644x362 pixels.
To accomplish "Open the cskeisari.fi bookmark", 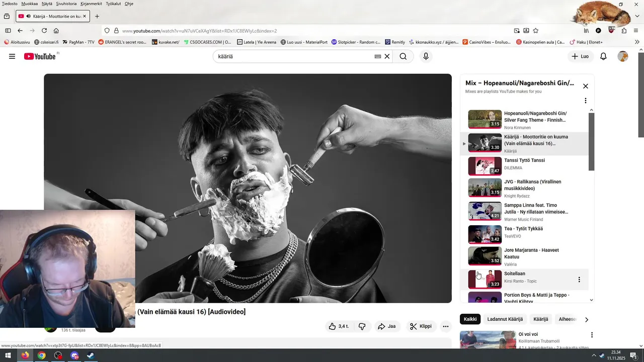I will pos(46,42).
